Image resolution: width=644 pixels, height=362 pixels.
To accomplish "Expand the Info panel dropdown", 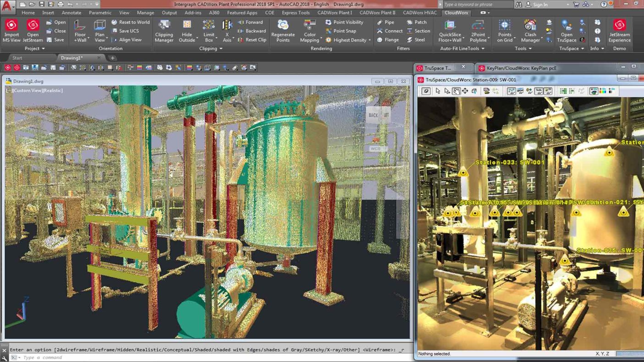I will pos(597,48).
